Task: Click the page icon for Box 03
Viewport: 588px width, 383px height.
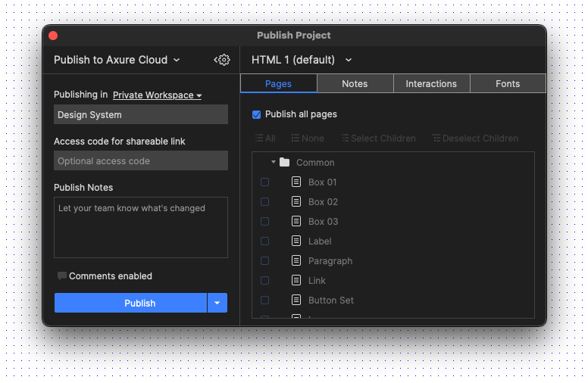Action: 296,222
